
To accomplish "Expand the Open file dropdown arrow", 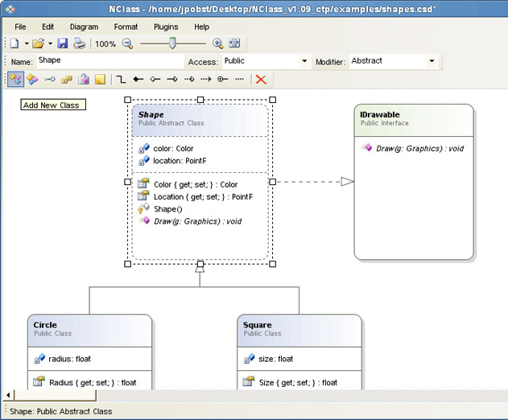I will point(50,43).
